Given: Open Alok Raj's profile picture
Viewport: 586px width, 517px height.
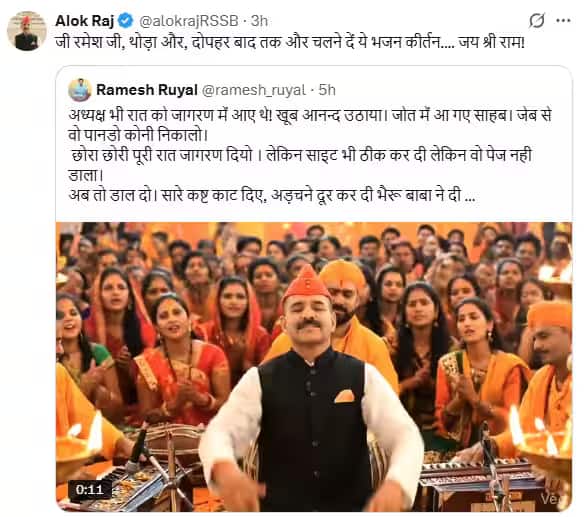Looking at the screenshot, I should coord(27,31).
